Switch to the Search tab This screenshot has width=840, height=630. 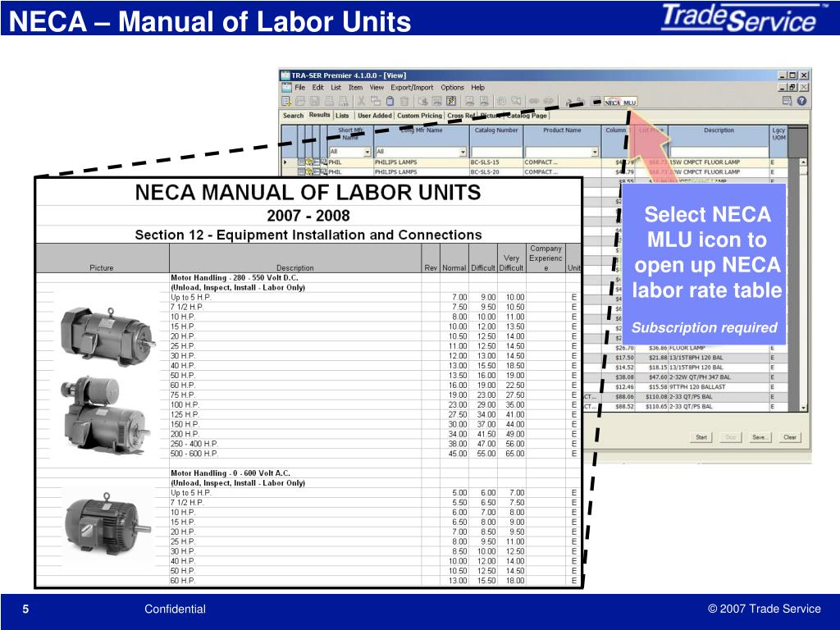[x=293, y=116]
